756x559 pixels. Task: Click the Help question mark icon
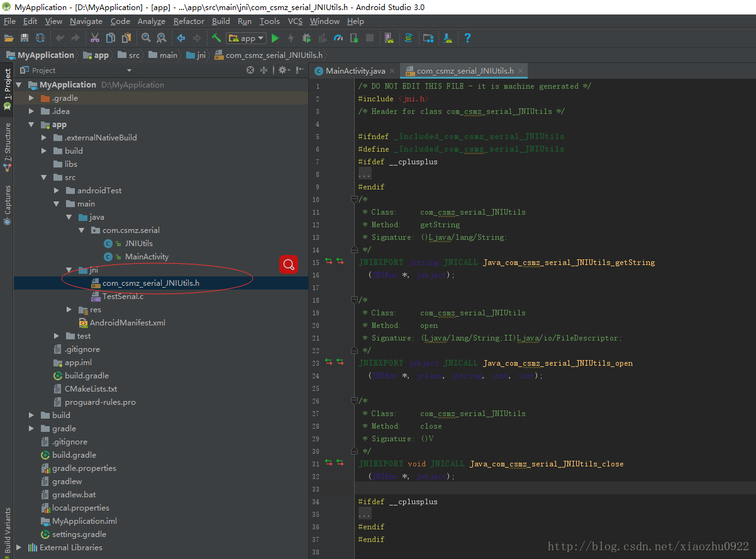(x=467, y=38)
